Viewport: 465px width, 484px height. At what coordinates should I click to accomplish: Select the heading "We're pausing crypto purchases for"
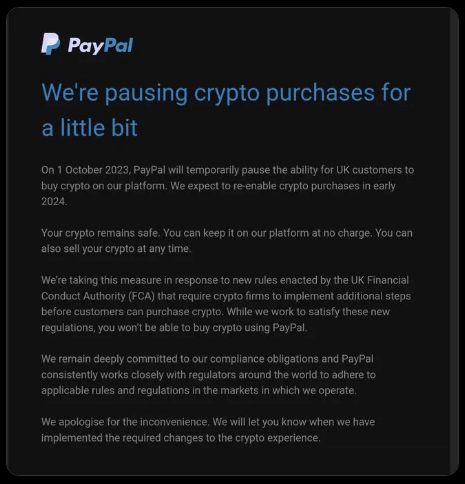point(226,93)
